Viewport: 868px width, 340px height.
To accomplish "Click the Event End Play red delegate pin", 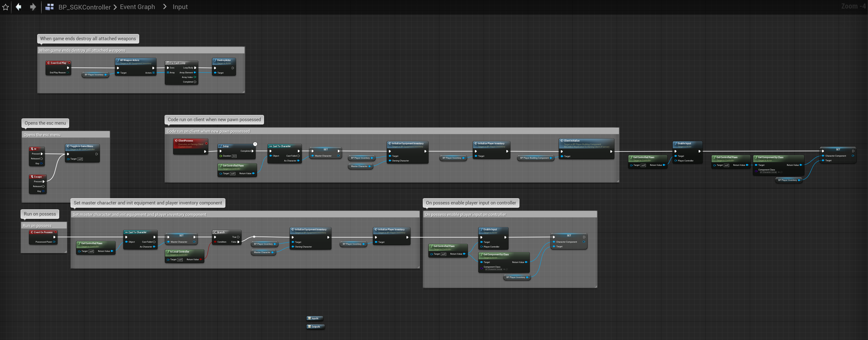I will [x=69, y=63].
